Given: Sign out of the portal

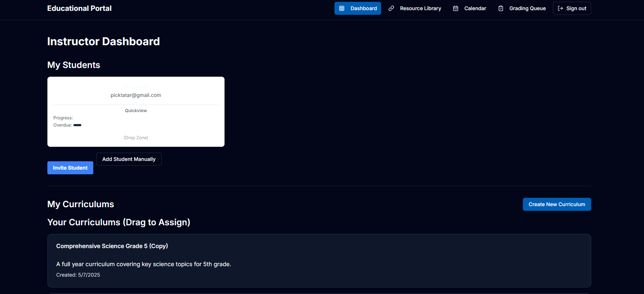Looking at the screenshot, I should coord(572,8).
